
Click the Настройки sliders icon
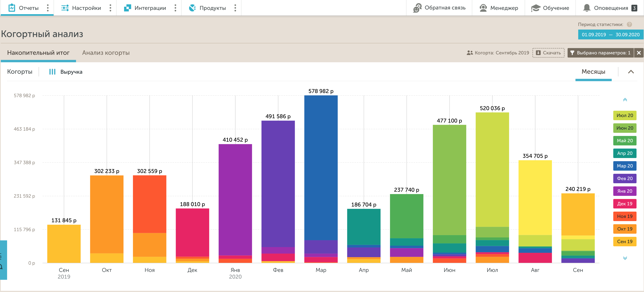point(65,8)
